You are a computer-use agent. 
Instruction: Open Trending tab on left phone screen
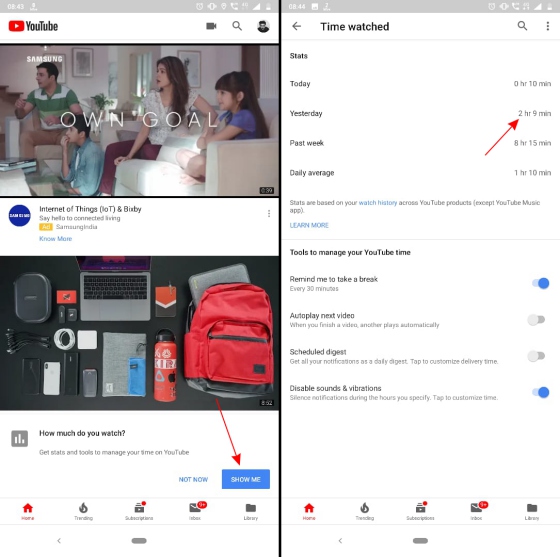pyautogui.click(x=83, y=511)
